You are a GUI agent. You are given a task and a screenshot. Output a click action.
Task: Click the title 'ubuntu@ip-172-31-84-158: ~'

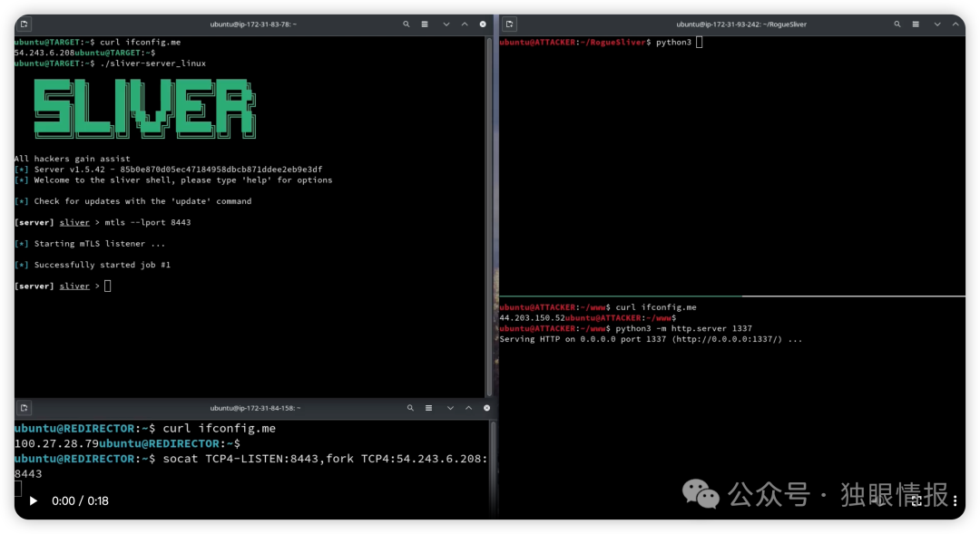coord(255,408)
